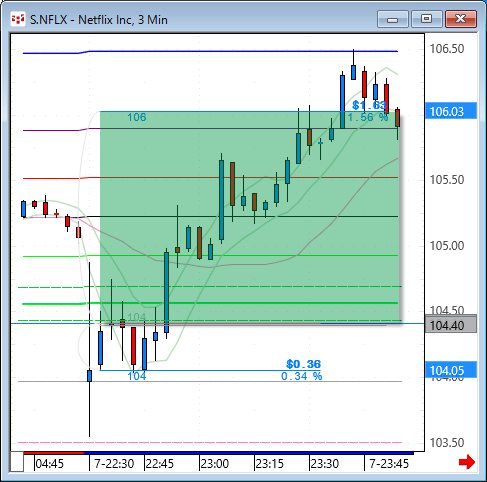Minimize the Netflix chart window

pos(393,19)
